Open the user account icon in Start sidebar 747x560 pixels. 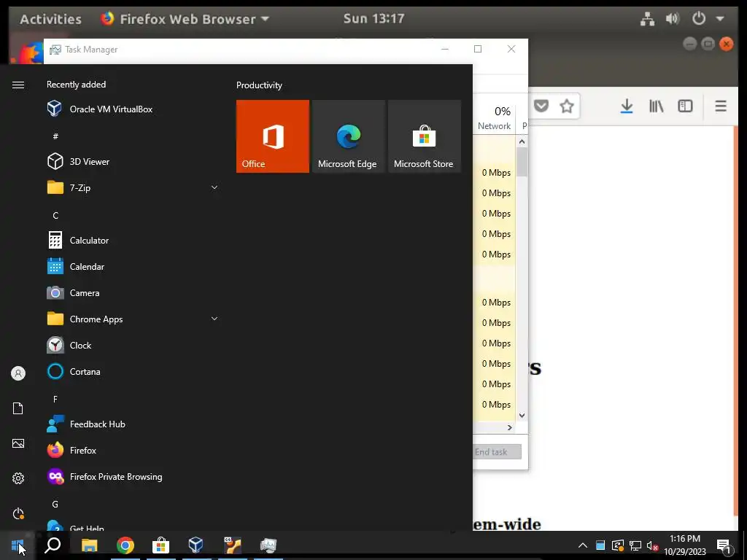click(18, 373)
